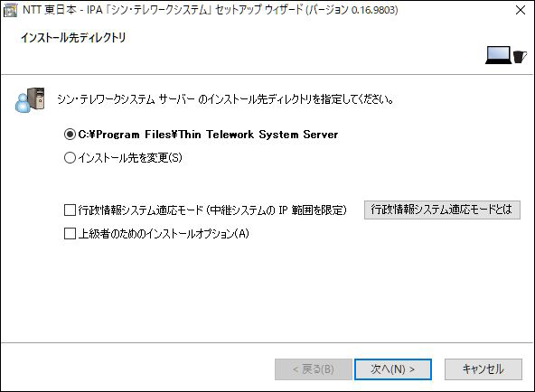Click the インストール先を変更(S) label text
535x392 pixels.
(x=130, y=157)
